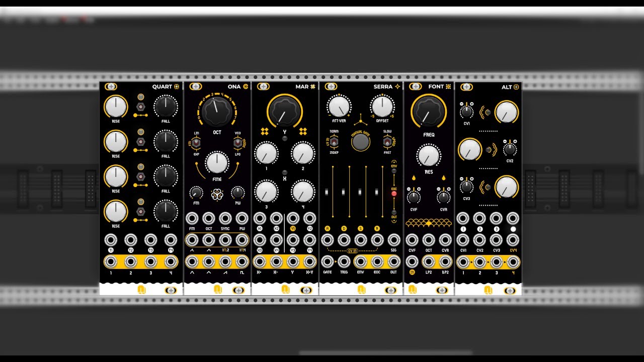
Task: Click MAR's X- output jack
Action: 276,261
